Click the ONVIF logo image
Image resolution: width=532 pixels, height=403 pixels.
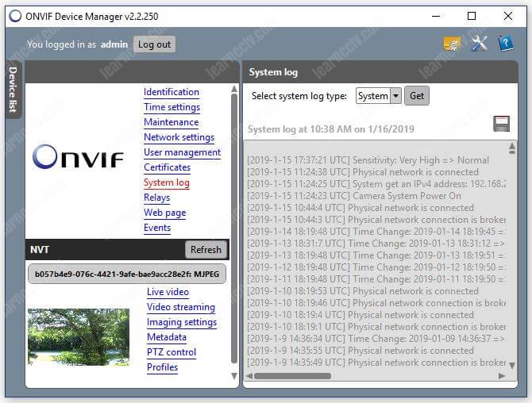pos(78,157)
